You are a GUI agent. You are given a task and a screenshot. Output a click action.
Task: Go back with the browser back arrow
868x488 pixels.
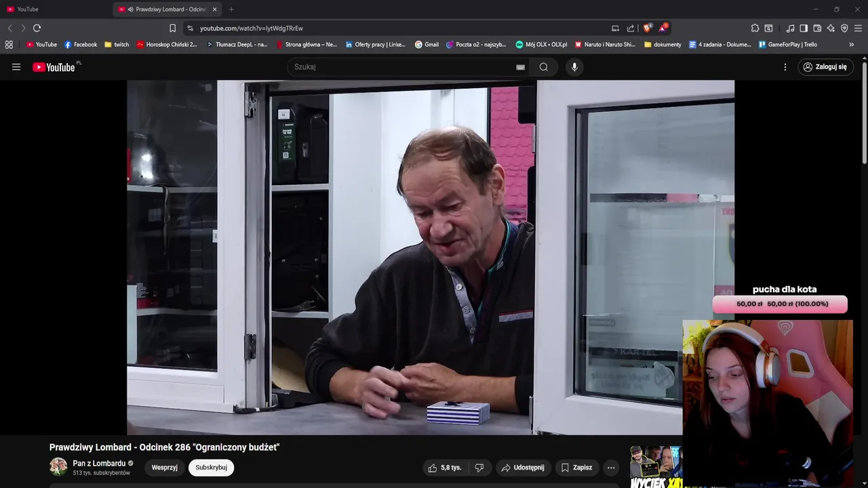click(9, 28)
